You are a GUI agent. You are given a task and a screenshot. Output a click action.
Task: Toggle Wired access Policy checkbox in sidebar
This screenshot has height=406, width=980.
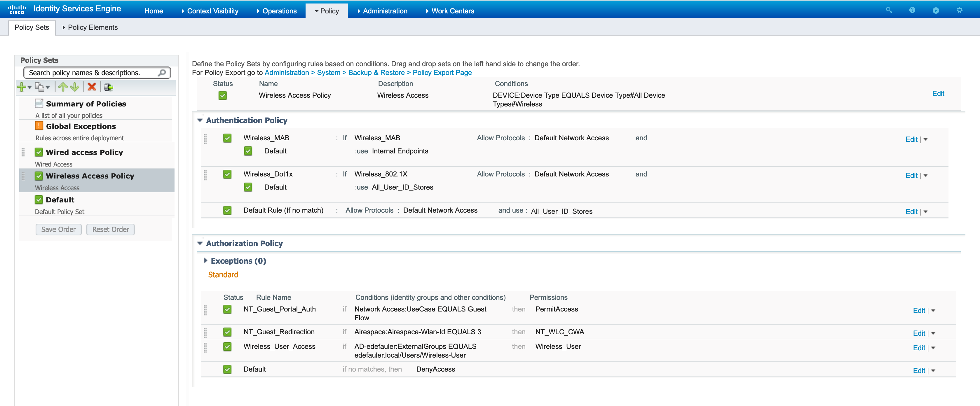coord(39,152)
